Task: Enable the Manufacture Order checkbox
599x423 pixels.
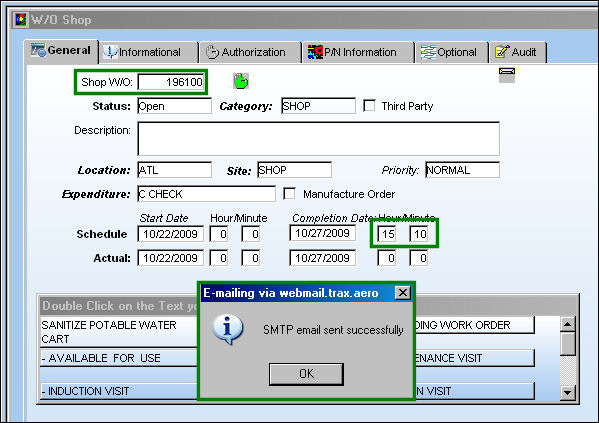Action: point(289,193)
